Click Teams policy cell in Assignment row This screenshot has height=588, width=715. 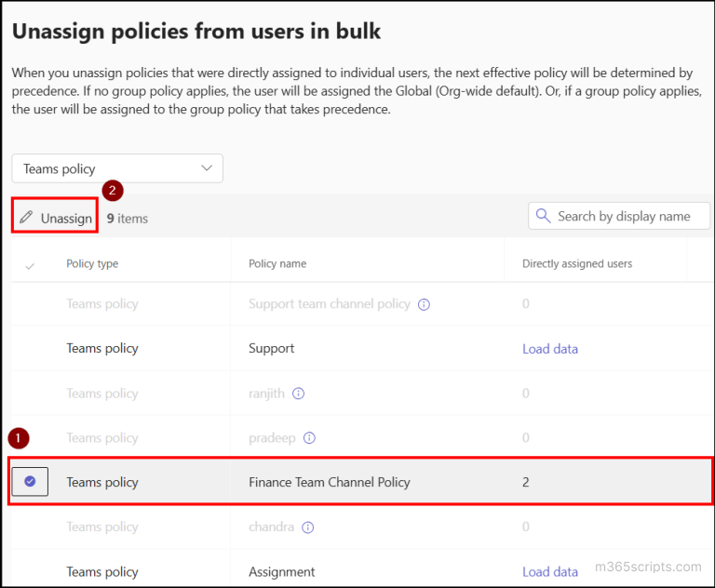[102, 572]
